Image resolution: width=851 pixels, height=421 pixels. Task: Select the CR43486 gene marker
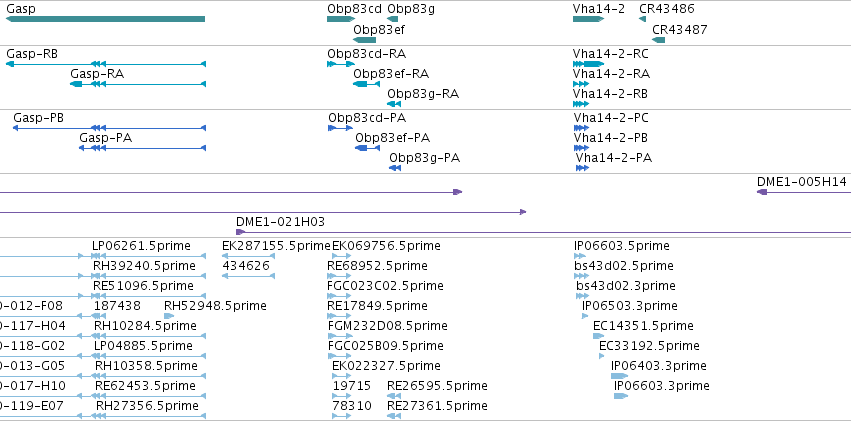(x=643, y=19)
